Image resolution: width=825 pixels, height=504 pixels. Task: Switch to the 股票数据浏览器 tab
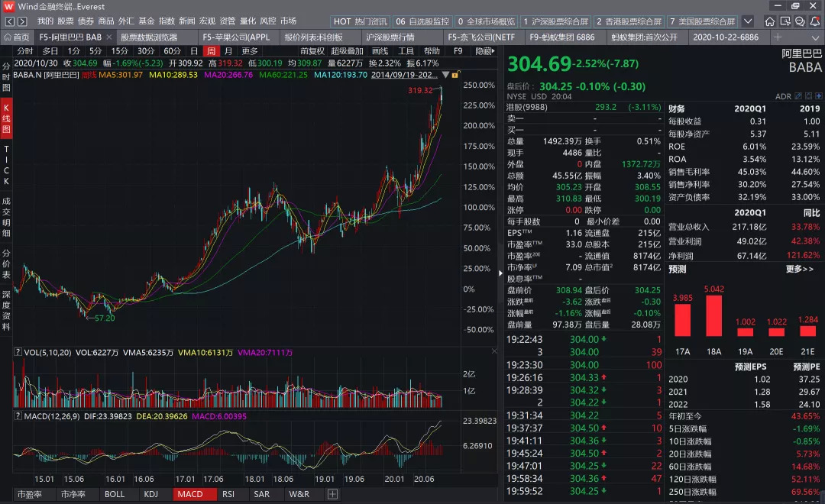(x=156, y=37)
